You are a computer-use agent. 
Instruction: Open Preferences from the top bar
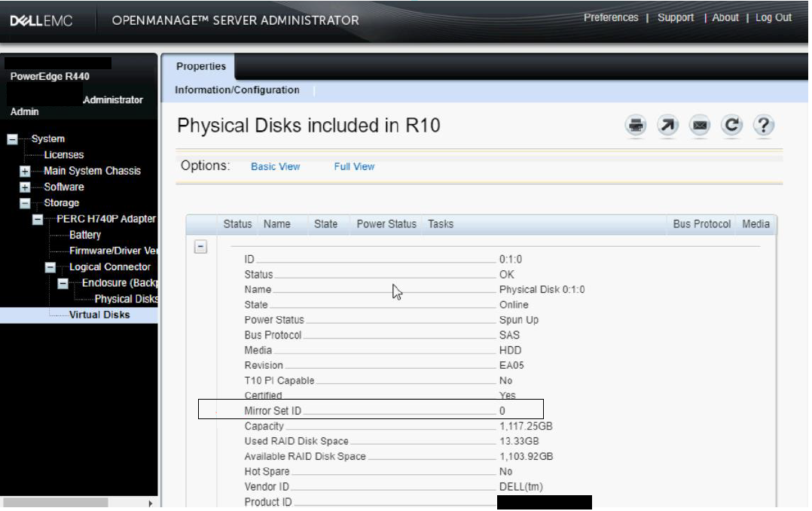pyautogui.click(x=611, y=17)
